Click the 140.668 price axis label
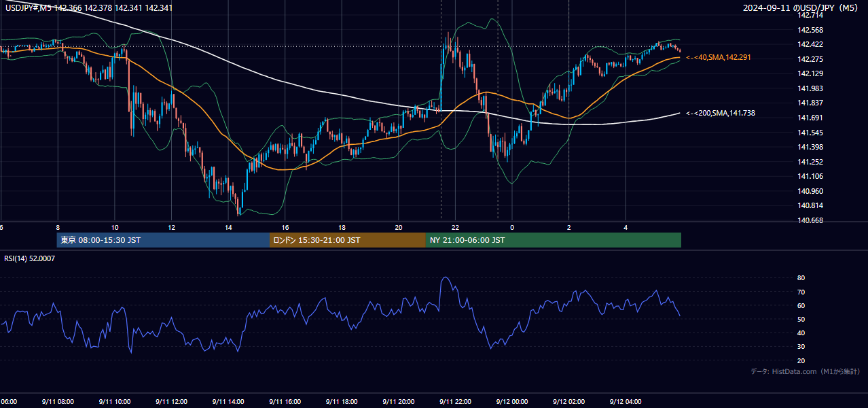 pyautogui.click(x=810, y=220)
